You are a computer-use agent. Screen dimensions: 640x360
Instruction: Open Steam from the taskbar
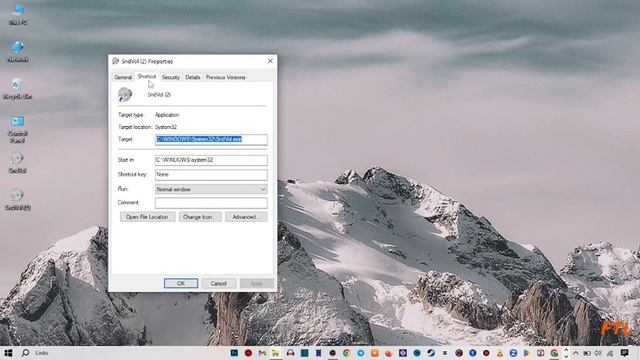tap(431, 353)
